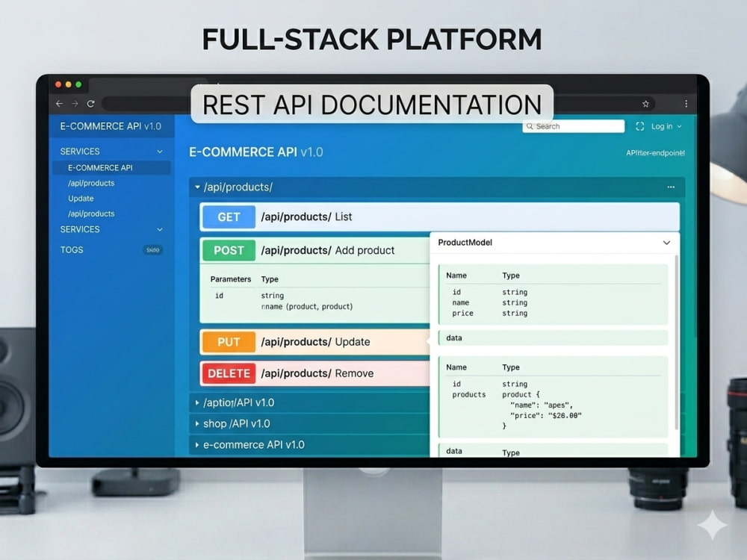Screen dimensions: 747x560
Task: Collapse the first SERVICES sidebar section
Action: pos(160,152)
